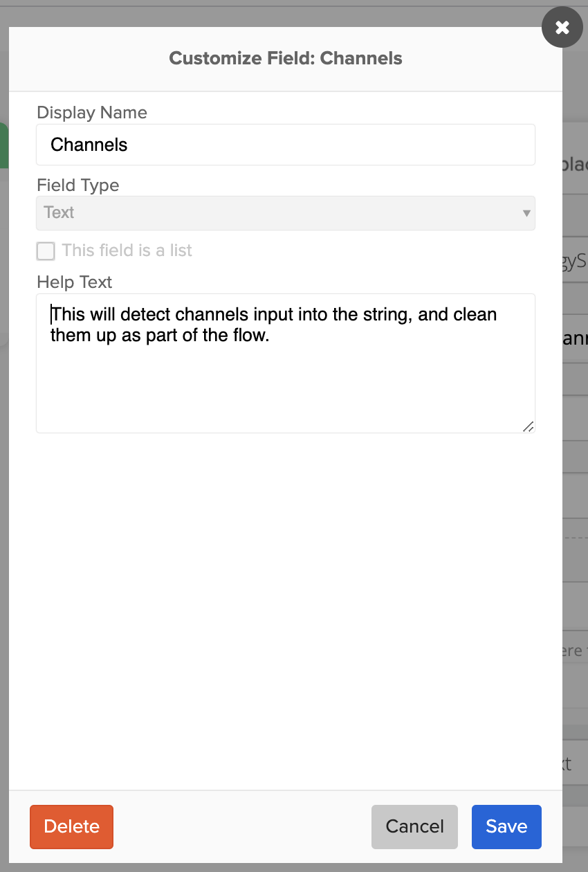The width and height of the screenshot is (588, 872).
Task: Cancel the field customization
Action: click(x=414, y=826)
